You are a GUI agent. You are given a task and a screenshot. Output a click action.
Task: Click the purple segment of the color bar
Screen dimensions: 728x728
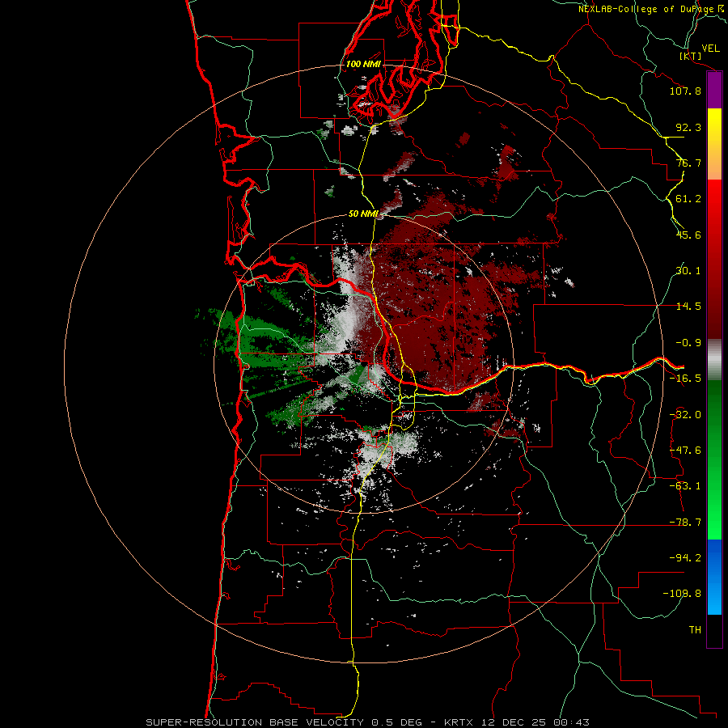714,91
